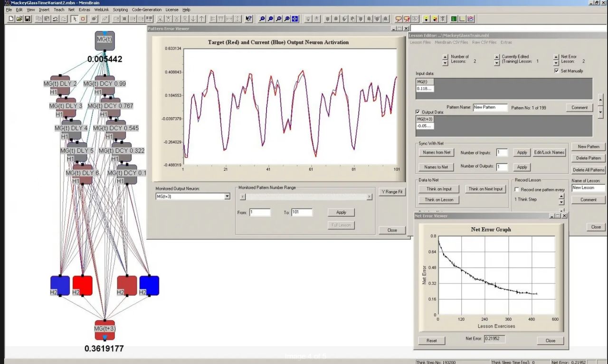
Task: Open the Teach menu
Action: coord(59,9)
